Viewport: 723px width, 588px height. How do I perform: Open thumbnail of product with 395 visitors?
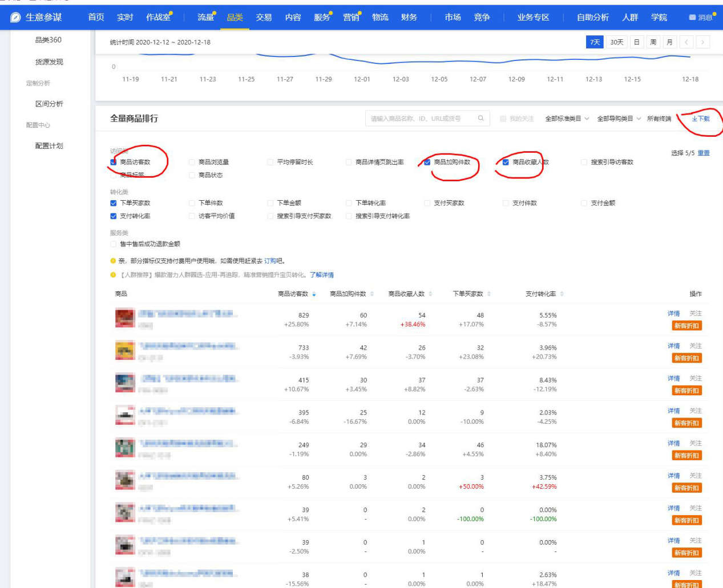click(125, 416)
